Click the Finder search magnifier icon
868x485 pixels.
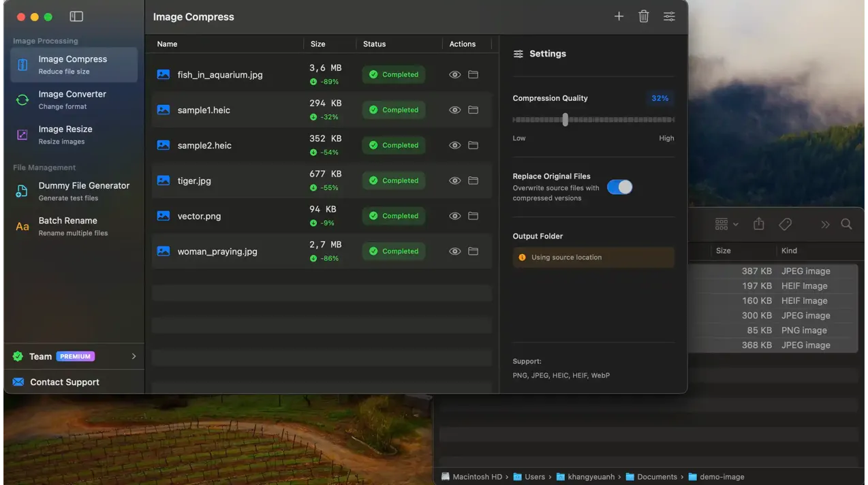point(846,224)
